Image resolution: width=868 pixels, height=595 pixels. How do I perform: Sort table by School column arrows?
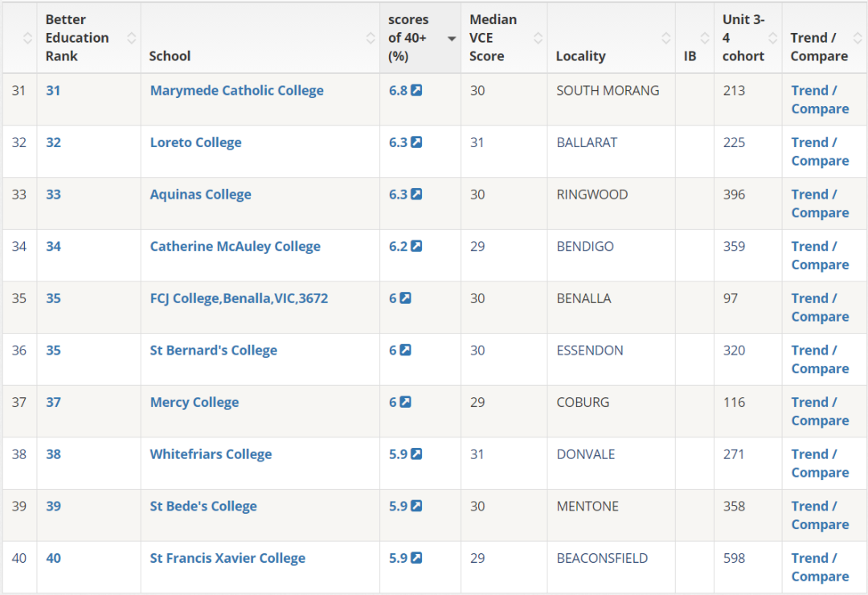click(x=371, y=39)
